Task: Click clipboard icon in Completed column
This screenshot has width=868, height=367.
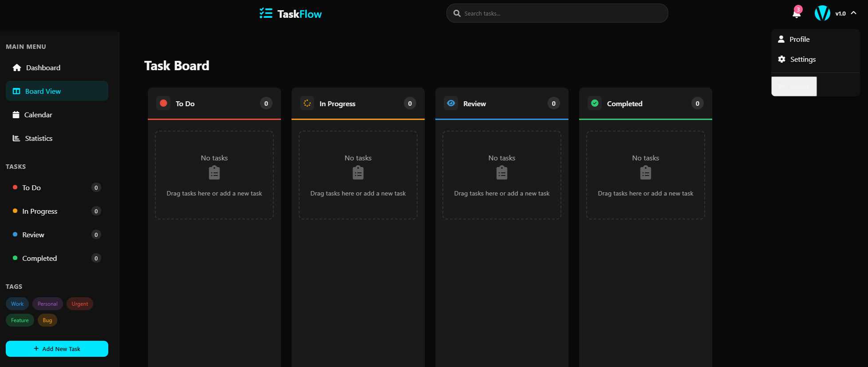Action: point(646,172)
